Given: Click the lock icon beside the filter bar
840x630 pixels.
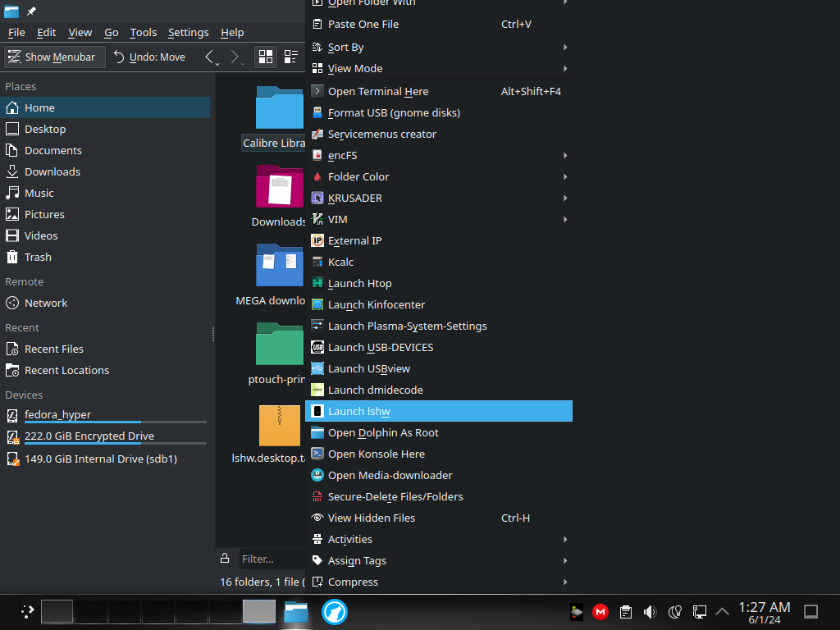Looking at the screenshot, I should (225, 558).
